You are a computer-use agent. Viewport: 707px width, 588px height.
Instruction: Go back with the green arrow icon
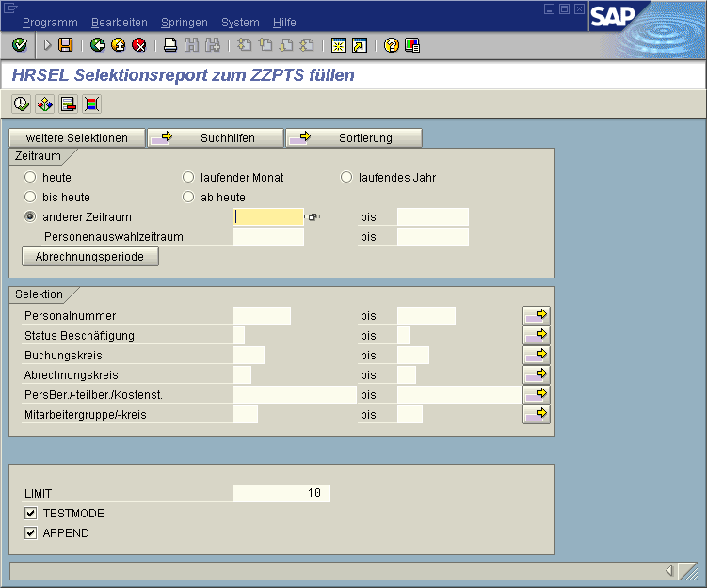pos(97,44)
